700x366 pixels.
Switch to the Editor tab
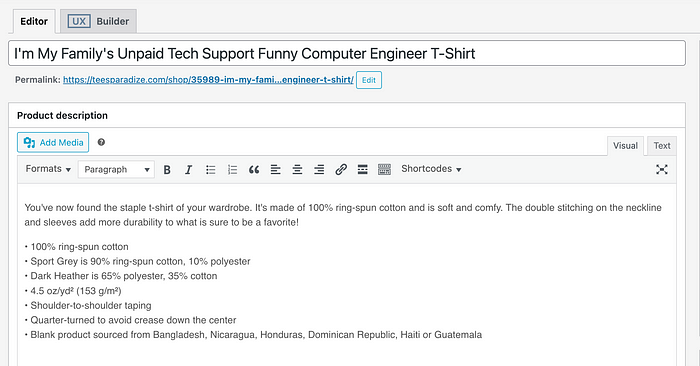pyautogui.click(x=34, y=21)
